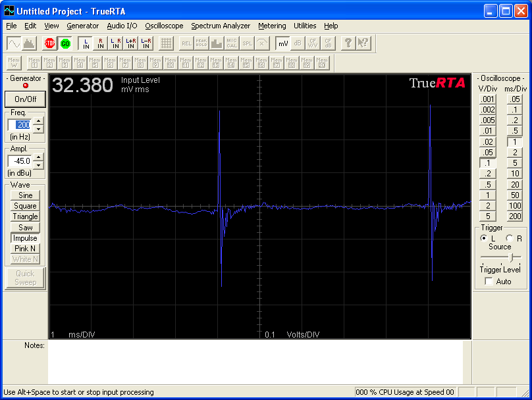Select the CF V/V metering icon
Image resolution: width=532 pixels, height=400 pixels.
pyautogui.click(x=313, y=43)
